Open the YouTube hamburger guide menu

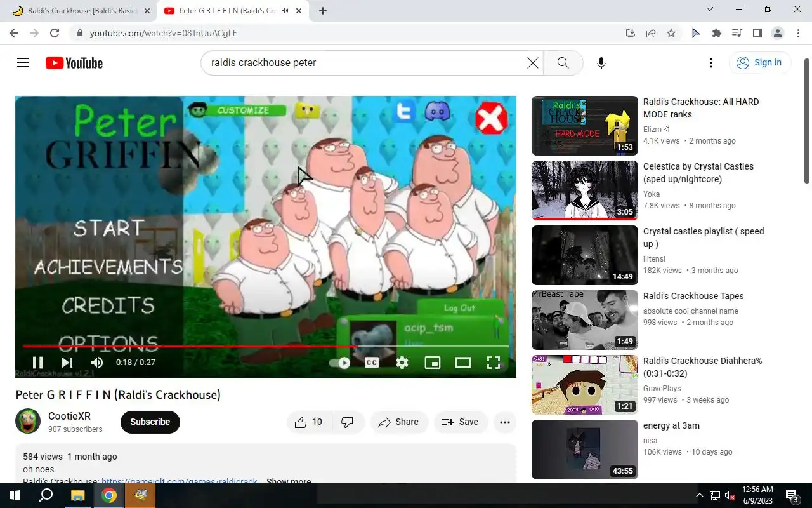(23, 63)
